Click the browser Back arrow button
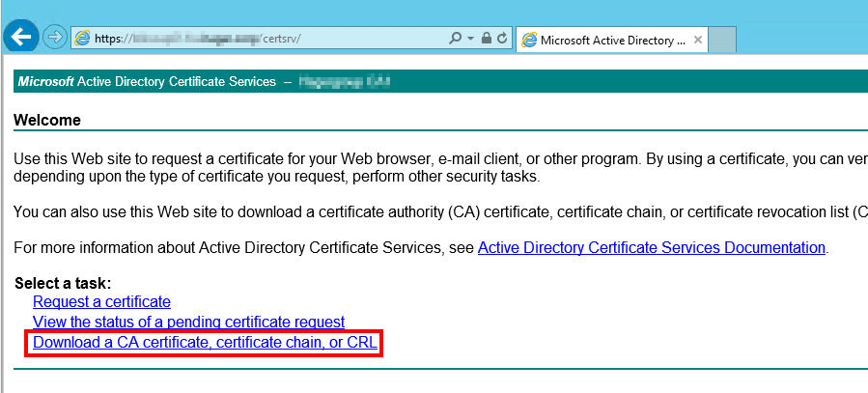Image resolution: width=868 pixels, height=393 pixels. click(20, 39)
